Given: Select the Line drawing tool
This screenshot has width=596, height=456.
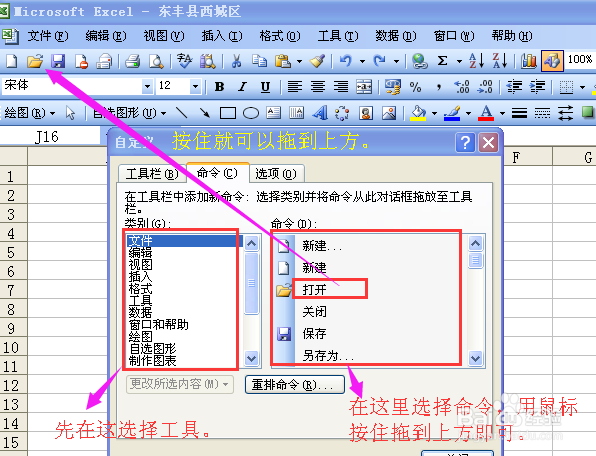Looking at the screenshot, I should 182,113.
